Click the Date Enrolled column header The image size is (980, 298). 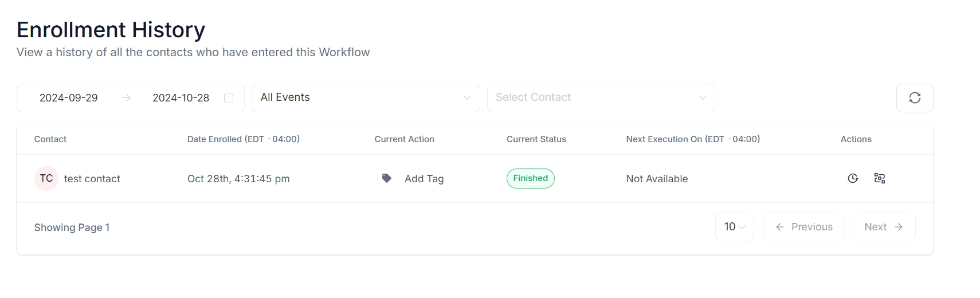point(244,139)
